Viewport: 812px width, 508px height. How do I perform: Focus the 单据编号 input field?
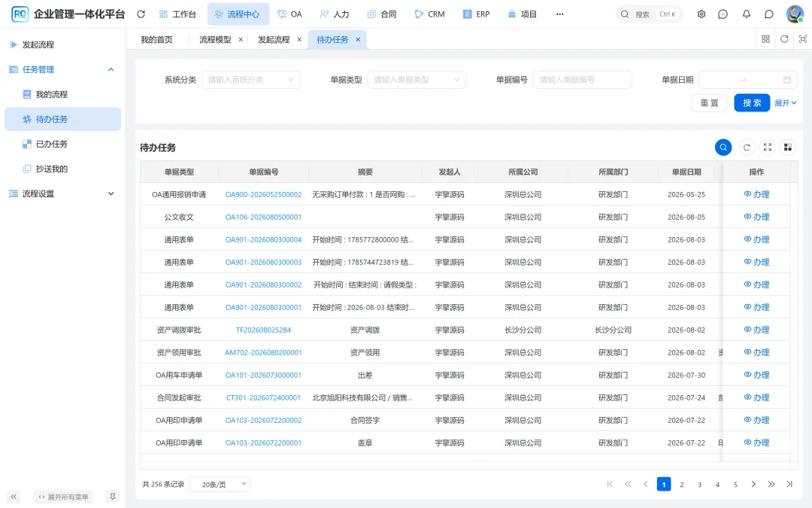point(582,80)
